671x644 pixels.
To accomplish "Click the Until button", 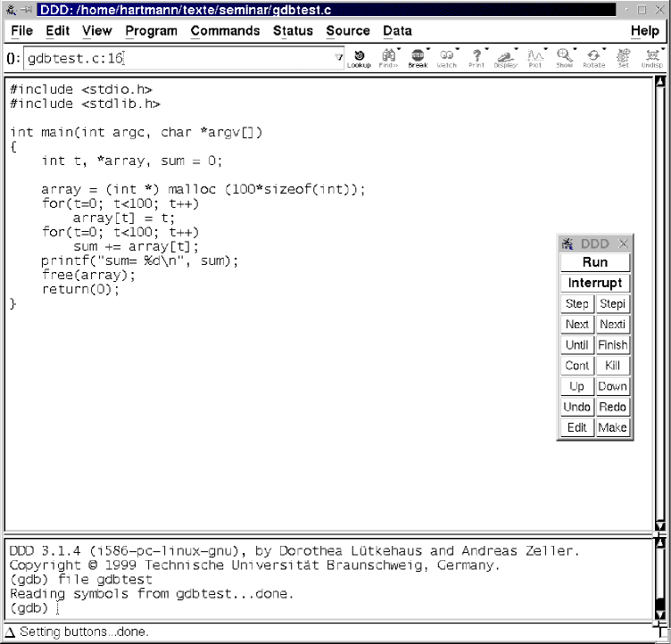I will click(x=576, y=345).
